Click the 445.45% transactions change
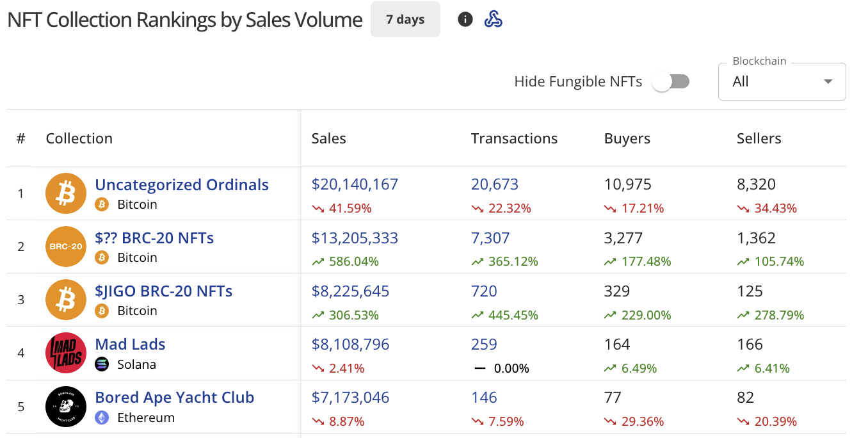The width and height of the screenshot is (868, 438). [505, 315]
